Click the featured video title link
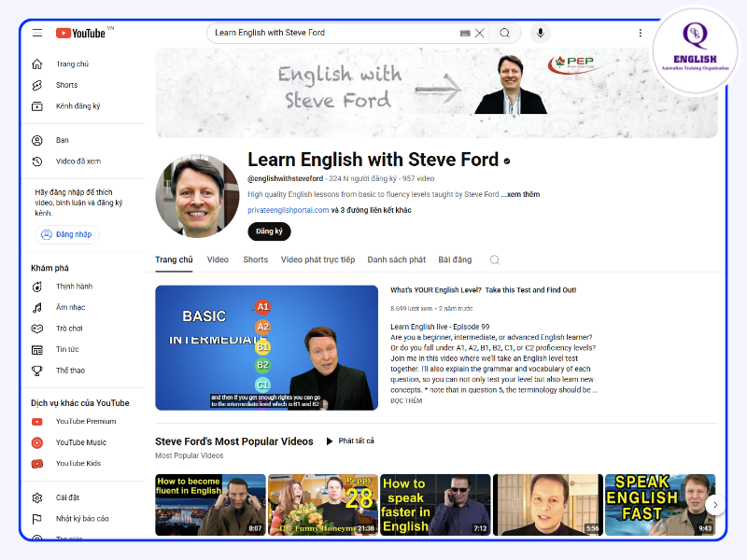 tap(483, 290)
